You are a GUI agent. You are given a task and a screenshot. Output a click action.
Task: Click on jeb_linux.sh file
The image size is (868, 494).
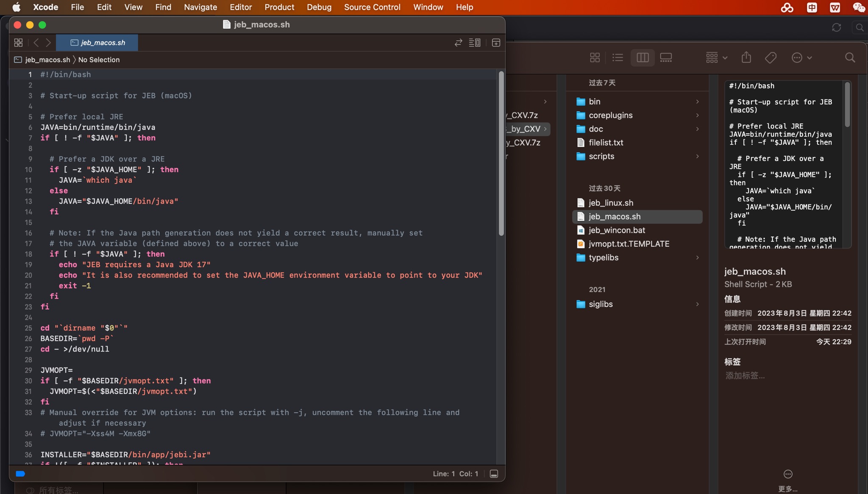coord(611,203)
